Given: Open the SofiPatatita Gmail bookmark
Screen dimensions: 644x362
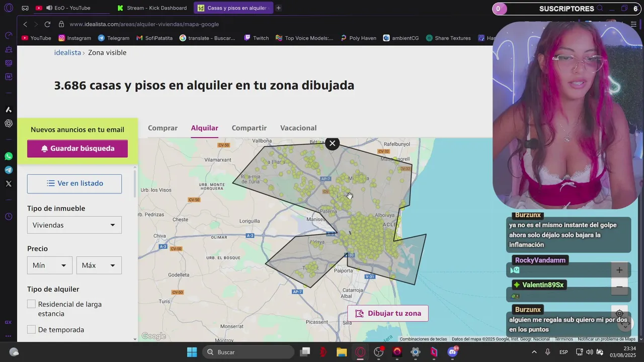Looking at the screenshot, I should pos(154,38).
